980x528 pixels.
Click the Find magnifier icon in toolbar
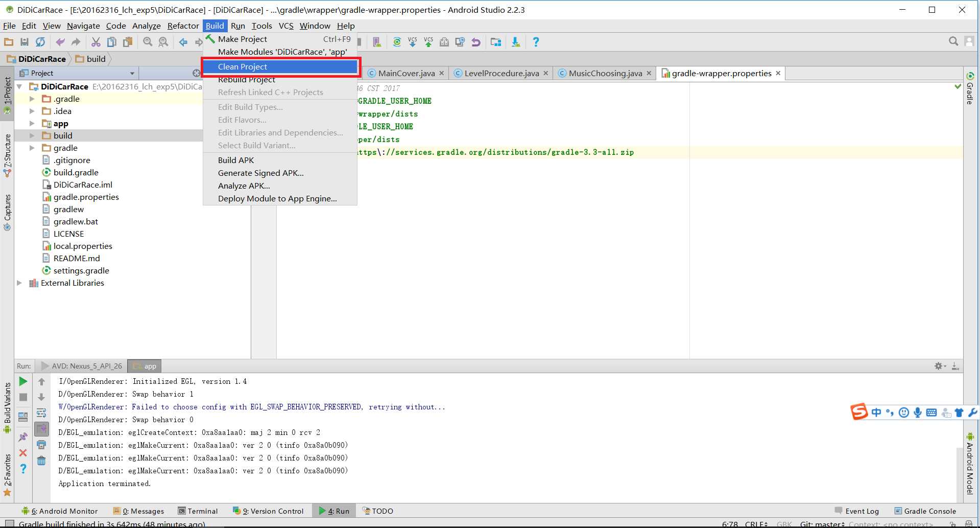click(148, 42)
